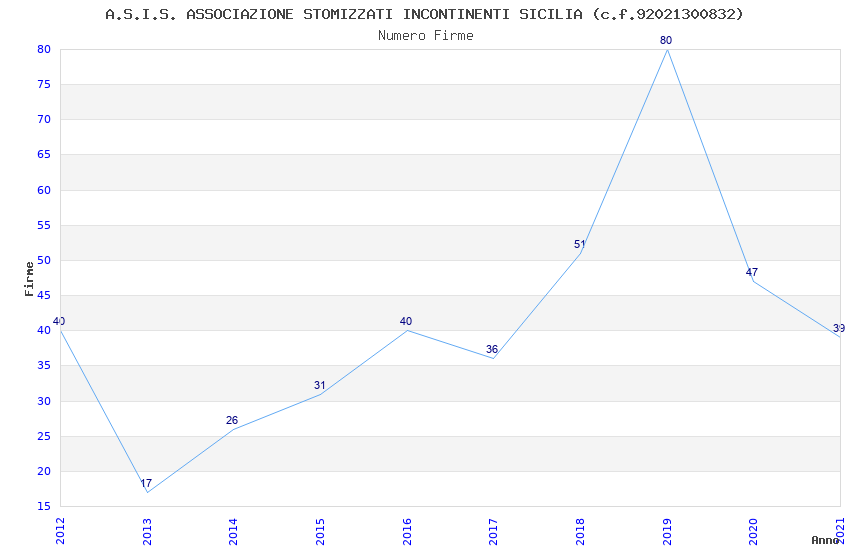Select the 2019 year label
This screenshot has height=550, width=850.
click(667, 531)
